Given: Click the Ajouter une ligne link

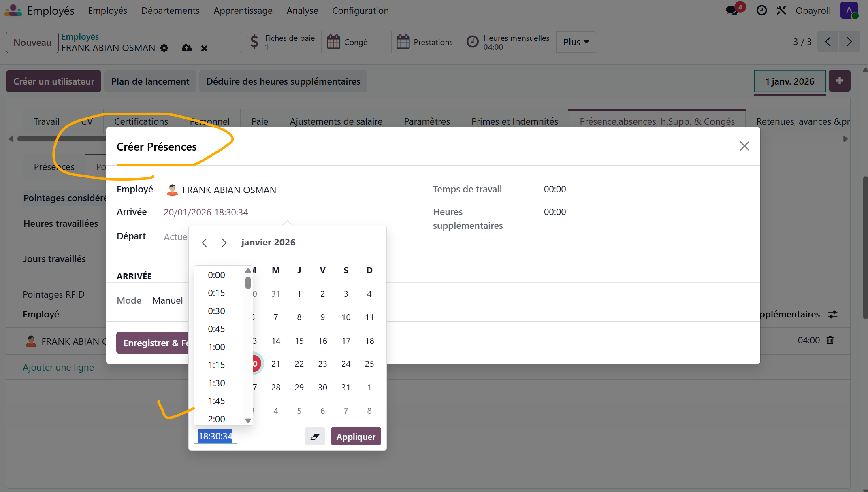Looking at the screenshot, I should pyautogui.click(x=58, y=367).
